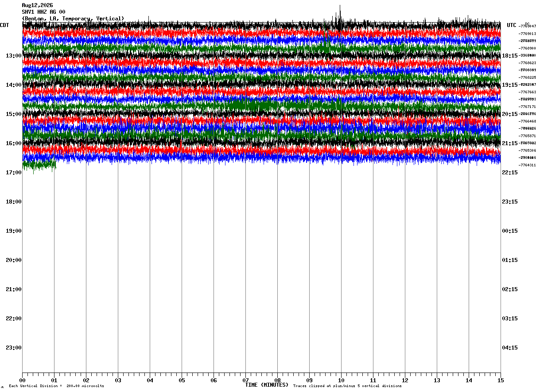Click the 10 minute axis tick
Viewport: 536px width, 392px height.
341,380
